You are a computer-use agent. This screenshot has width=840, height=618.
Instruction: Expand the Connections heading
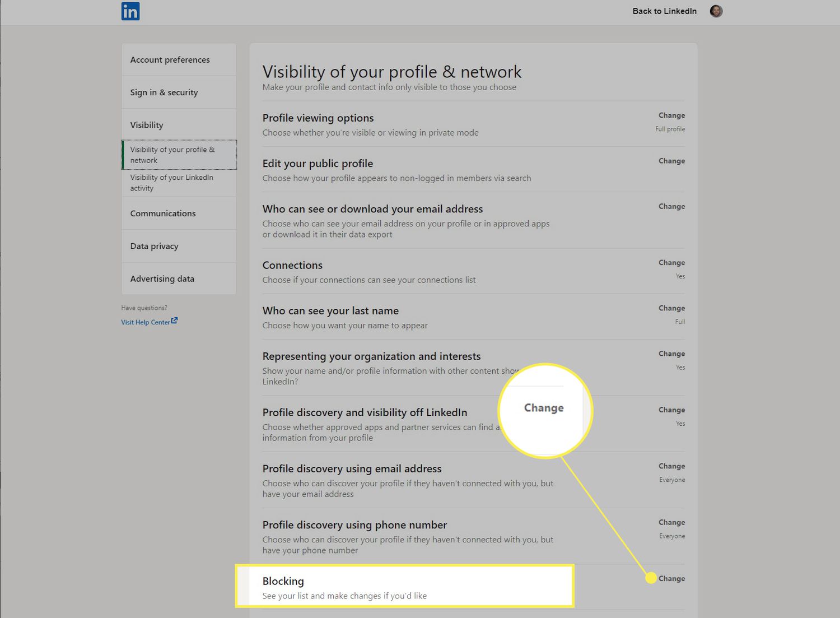(292, 265)
